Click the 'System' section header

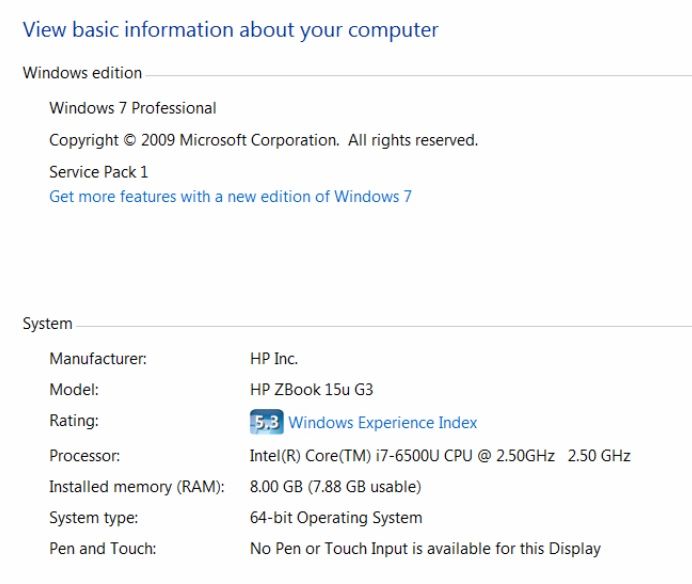tap(47, 324)
